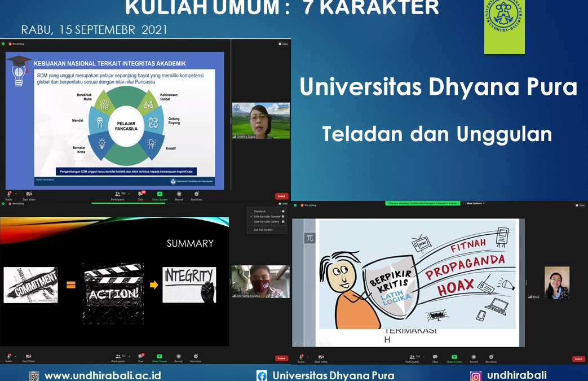This screenshot has height=381, width=588.
Task: Click the QR code beside website address
Action: (x=34, y=376)
